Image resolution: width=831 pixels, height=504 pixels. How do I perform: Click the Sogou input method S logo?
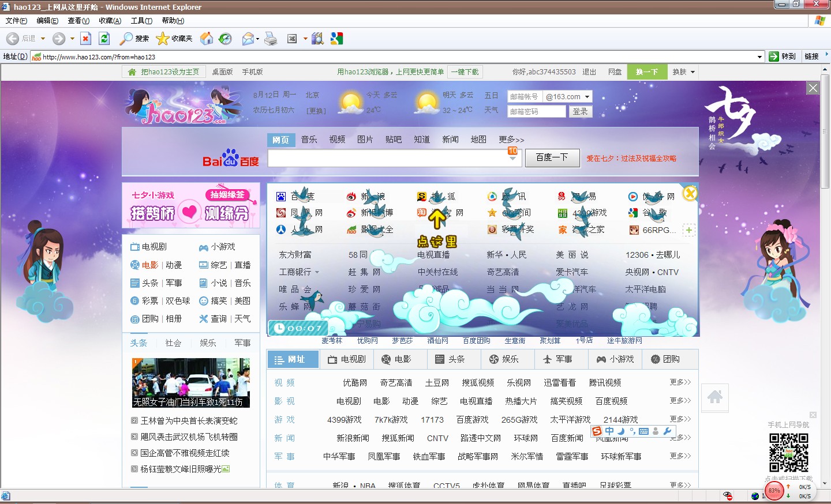[x=597, y=431]
